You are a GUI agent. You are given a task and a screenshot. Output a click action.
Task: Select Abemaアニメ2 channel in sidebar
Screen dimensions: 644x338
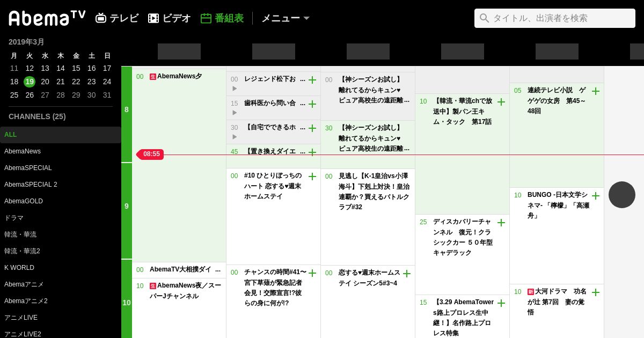(60, 301)
